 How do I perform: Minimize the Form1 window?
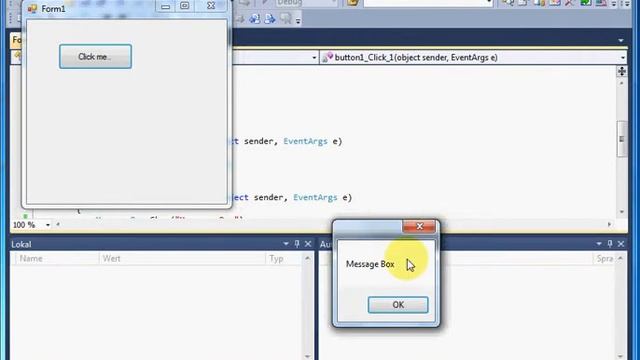165,6
